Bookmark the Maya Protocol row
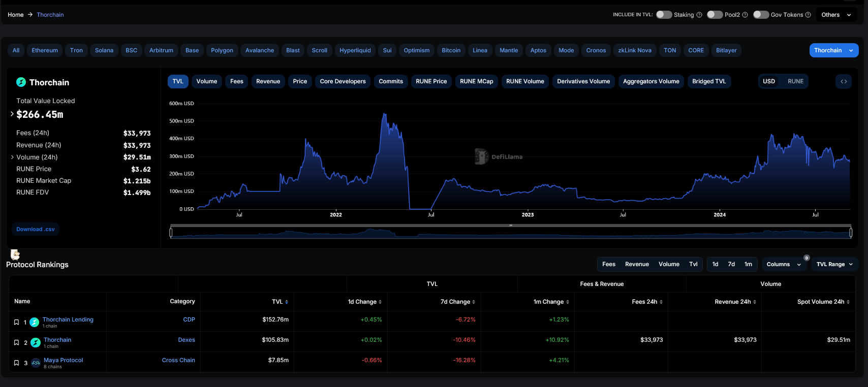868x387 pixels. click(16, 363)
